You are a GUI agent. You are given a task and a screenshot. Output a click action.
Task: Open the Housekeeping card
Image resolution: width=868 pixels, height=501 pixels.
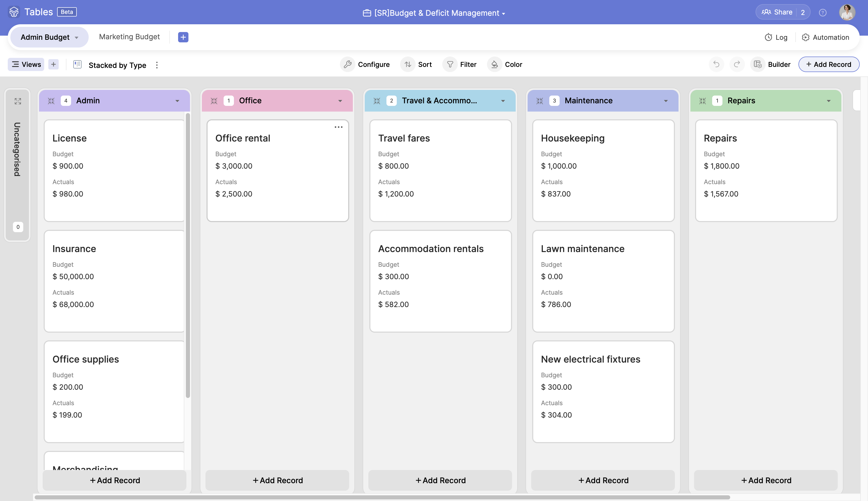pos(603,171)
